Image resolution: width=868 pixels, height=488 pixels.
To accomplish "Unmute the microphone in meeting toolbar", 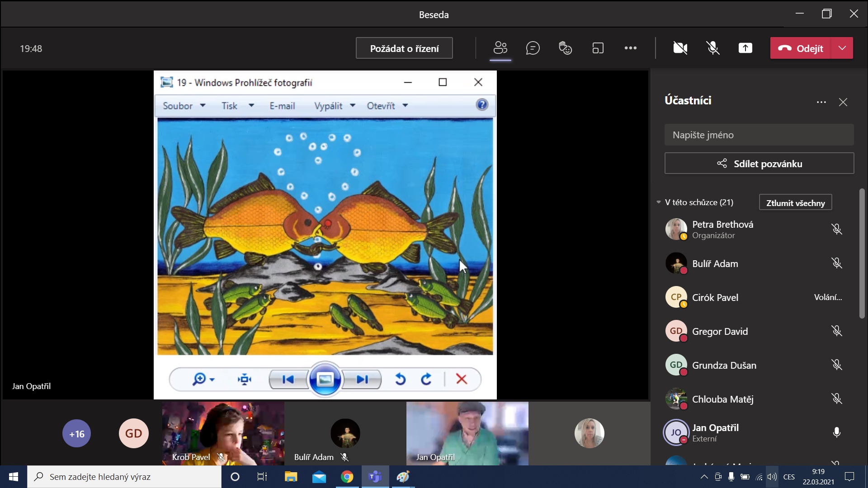I will click(713, 48).
